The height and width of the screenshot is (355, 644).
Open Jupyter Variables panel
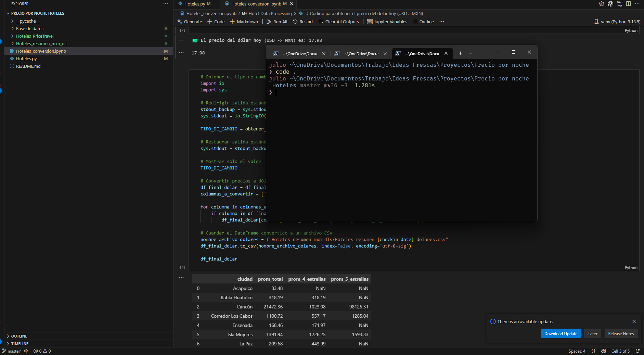pos(387,22)
